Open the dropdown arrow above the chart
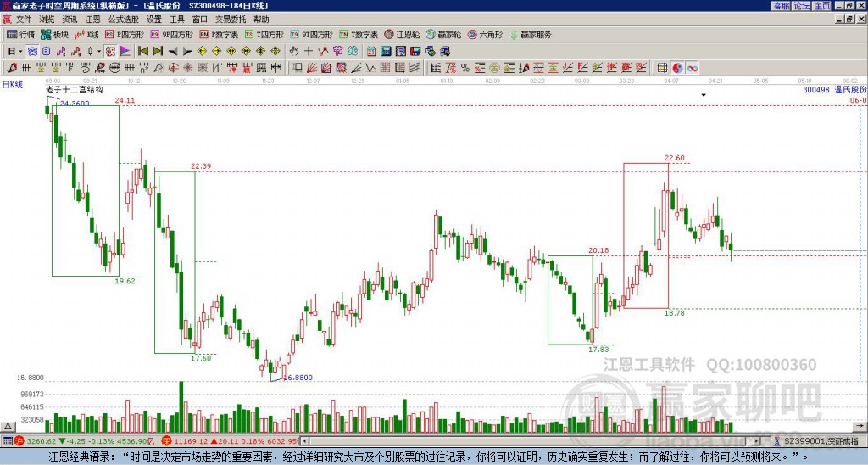 (704, 95)
